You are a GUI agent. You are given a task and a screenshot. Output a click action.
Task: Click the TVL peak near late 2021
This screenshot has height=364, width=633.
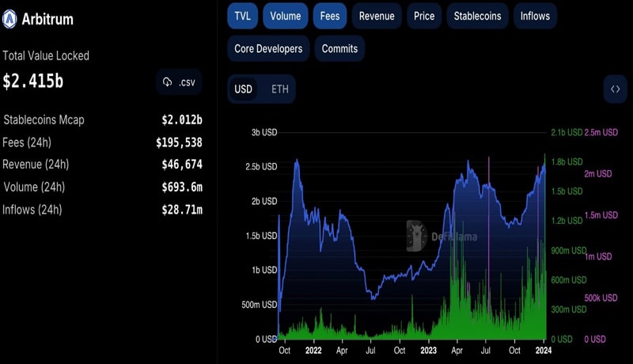coord(298,161)
